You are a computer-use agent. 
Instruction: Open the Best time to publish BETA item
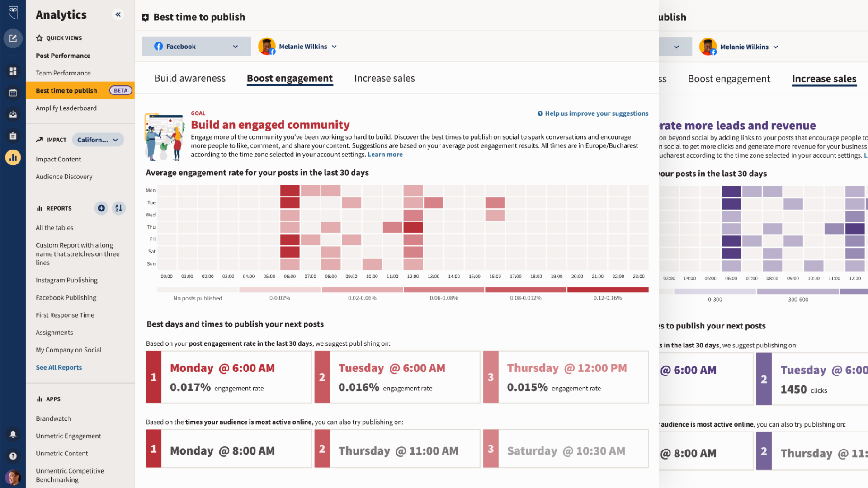(66, 90)
